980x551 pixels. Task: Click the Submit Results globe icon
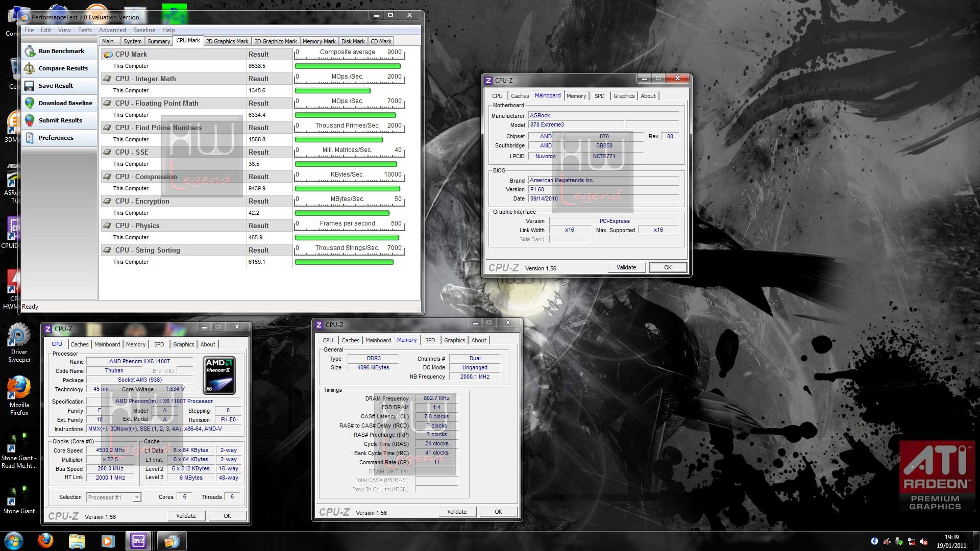pos(30,120)
